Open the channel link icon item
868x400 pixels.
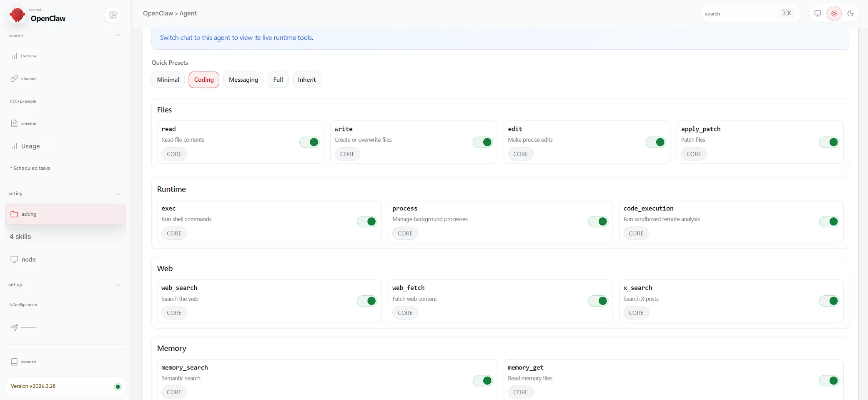14,78
